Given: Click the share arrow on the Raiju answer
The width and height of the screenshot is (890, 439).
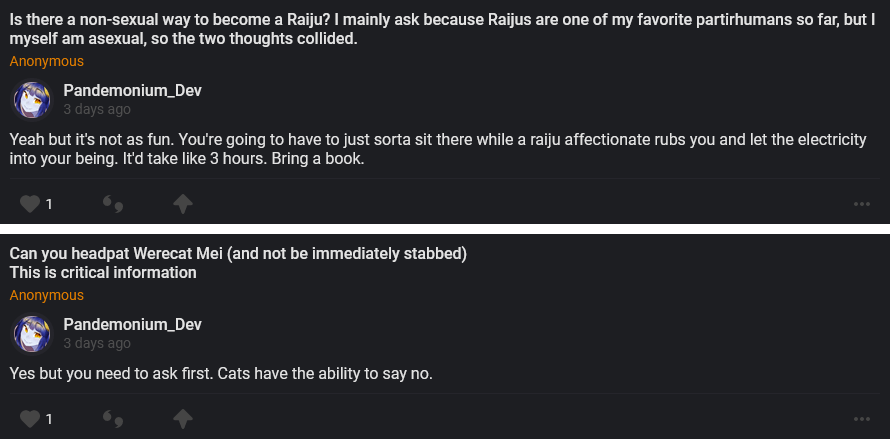Looking at the screenshot, I should tap(182, 204).
